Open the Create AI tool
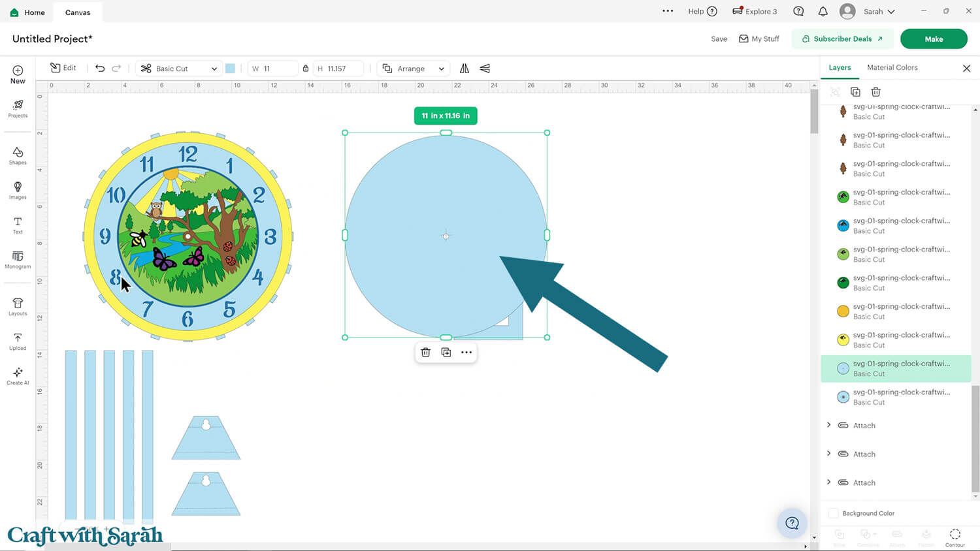Viewport: 980px width, 551px height. [x=18, y=376]
